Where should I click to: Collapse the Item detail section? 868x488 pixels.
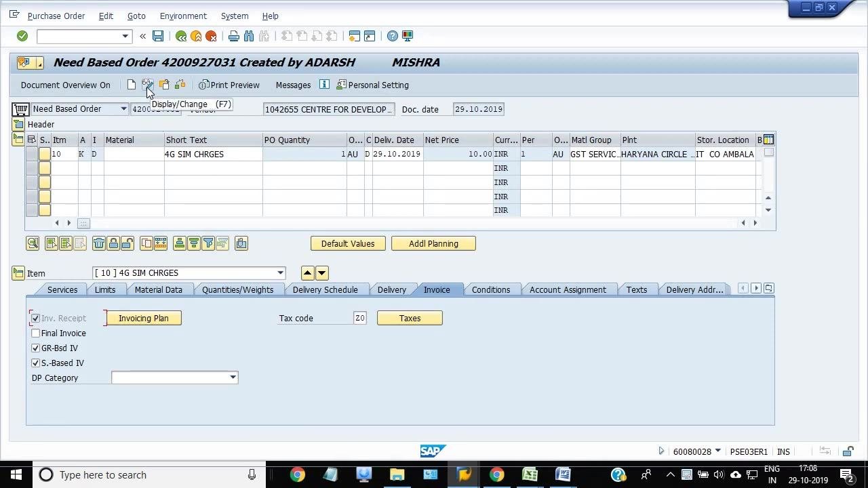tap(18, 273)
